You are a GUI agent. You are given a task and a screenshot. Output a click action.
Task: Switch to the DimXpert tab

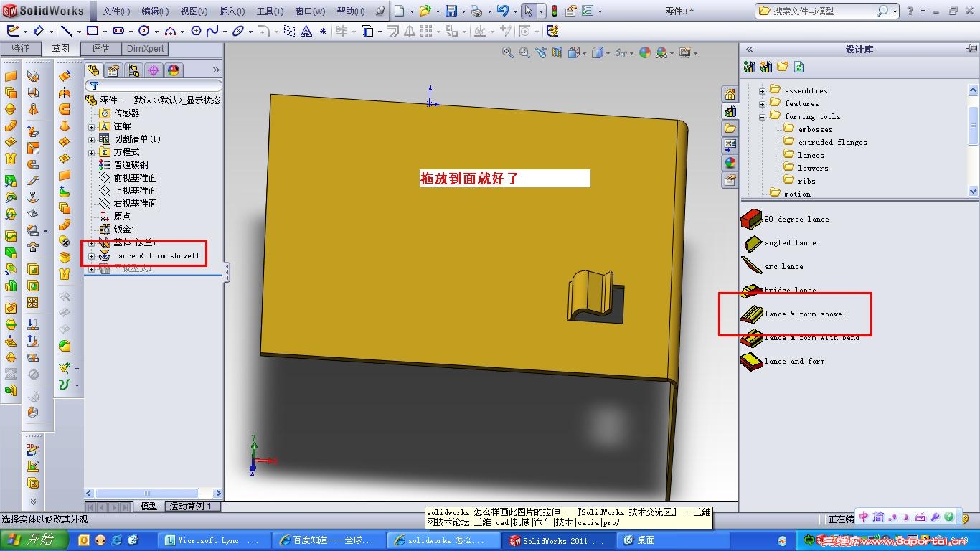click(145, 49)
